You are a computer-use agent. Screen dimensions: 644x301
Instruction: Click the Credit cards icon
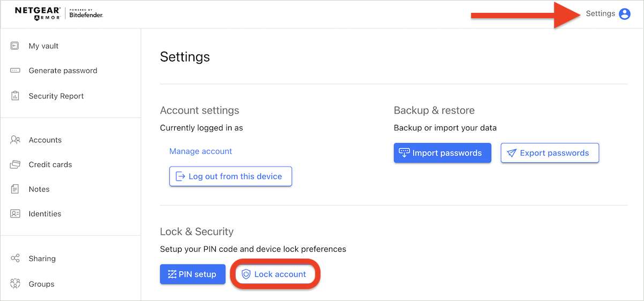click(x=15, y=164)
